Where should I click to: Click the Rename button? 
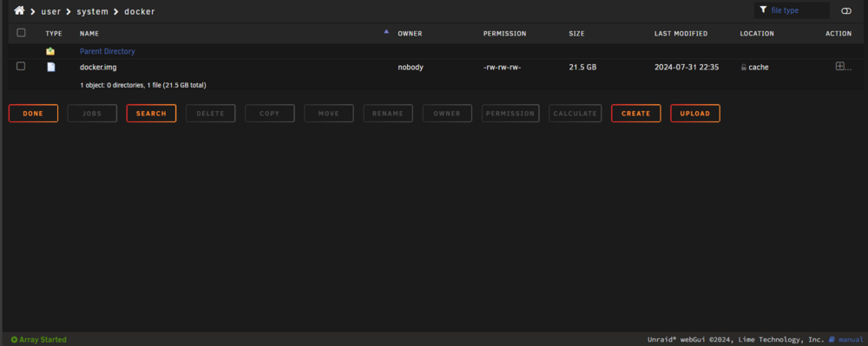(388, 114)
